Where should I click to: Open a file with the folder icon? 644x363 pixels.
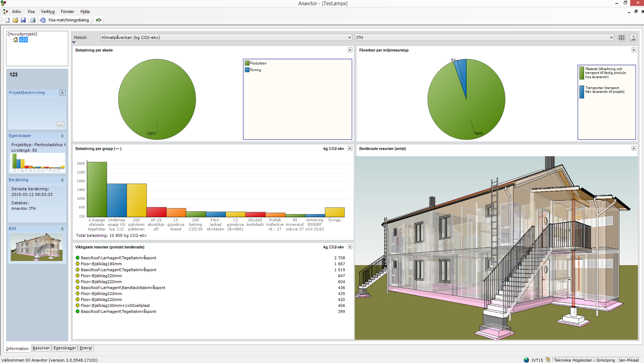(15, 20)
